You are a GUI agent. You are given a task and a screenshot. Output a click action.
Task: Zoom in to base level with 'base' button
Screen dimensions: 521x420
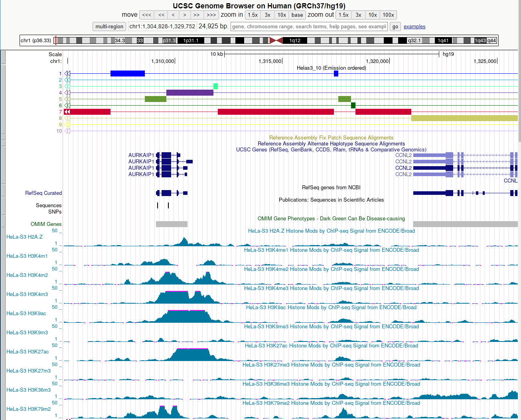(297, 15)
